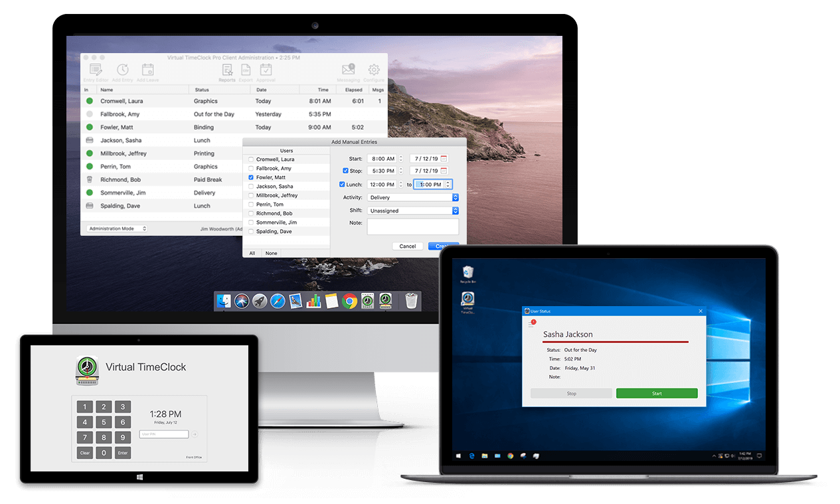Check the Jackson, Sasha user checkbox

[250, 187]
